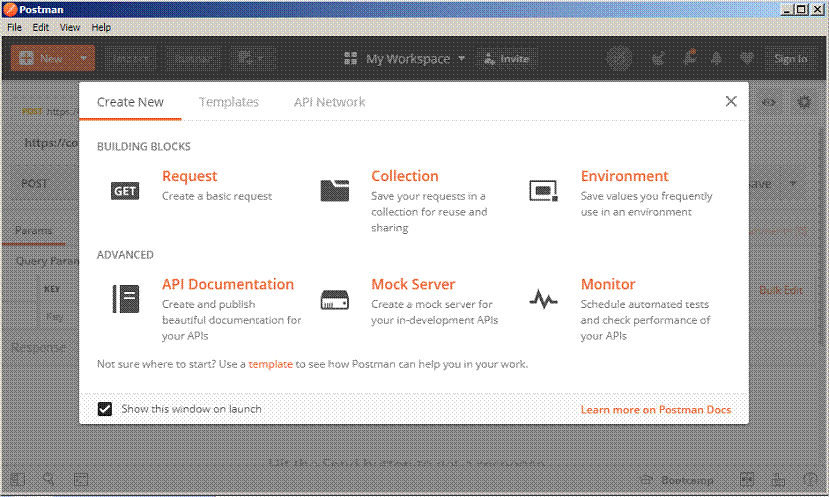Click the API Documentation heading link

pos(228,284)
